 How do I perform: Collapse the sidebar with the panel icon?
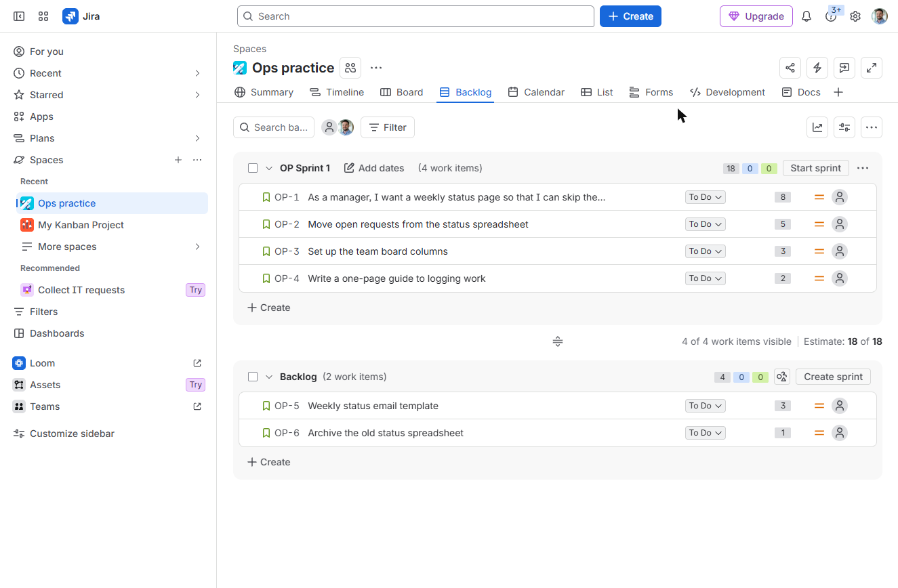coord(19,16)
